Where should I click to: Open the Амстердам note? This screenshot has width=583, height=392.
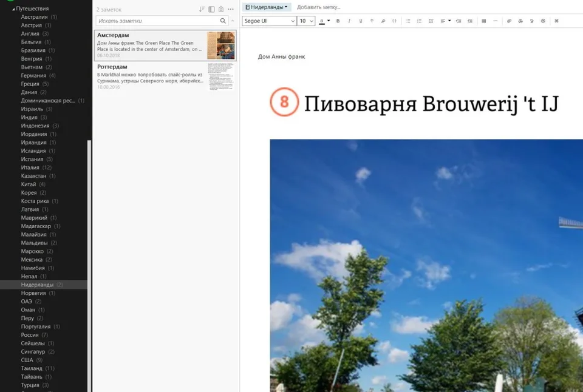165,46
